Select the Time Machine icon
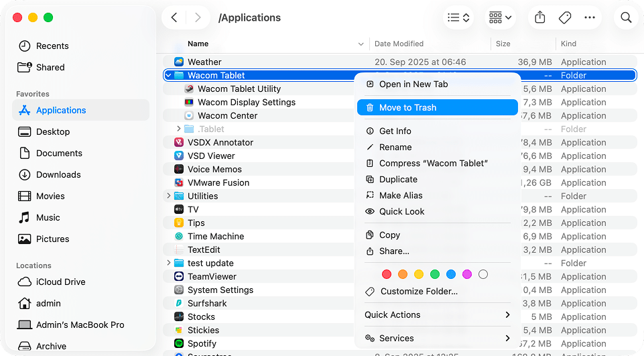 coord(179,236)
